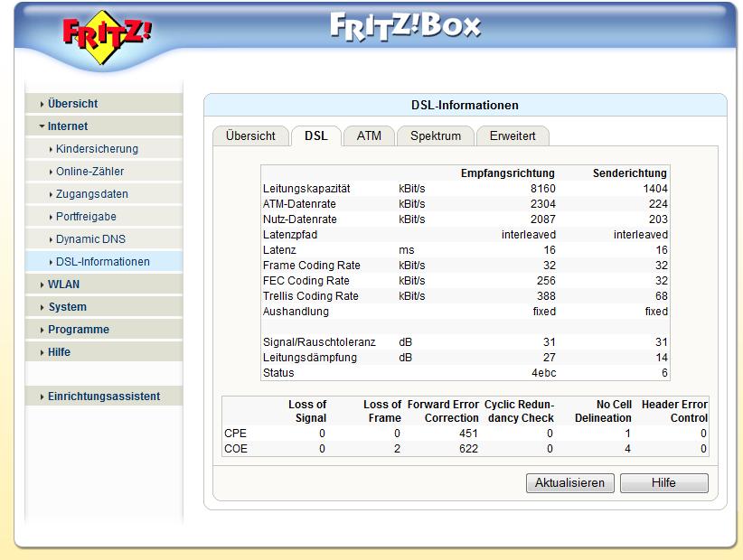
Task: Click the COE row label
Action: point(236,449)
